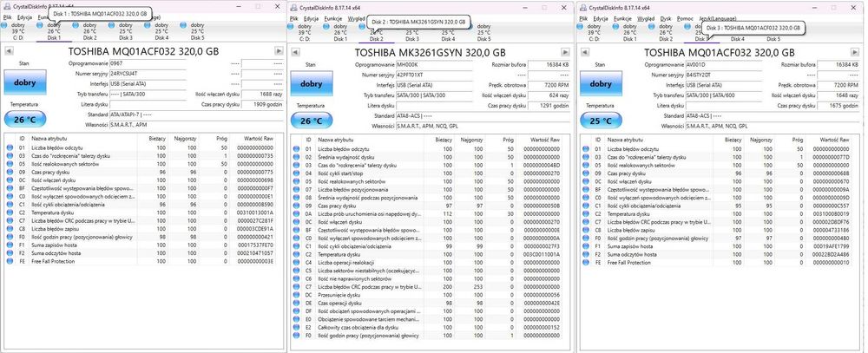Open the Edycja menu in middle window
The height and width of the screenshot is (353, 868).
click(x=312, y=18)
